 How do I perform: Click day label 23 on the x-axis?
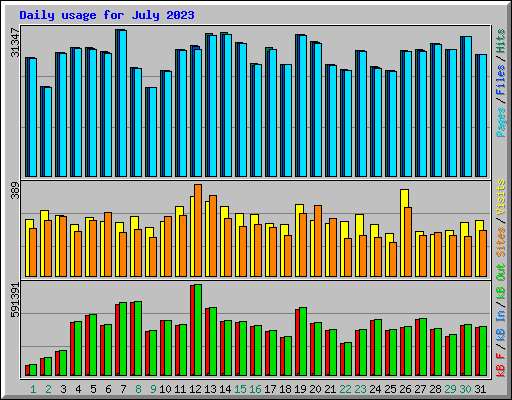click(360, 389)
